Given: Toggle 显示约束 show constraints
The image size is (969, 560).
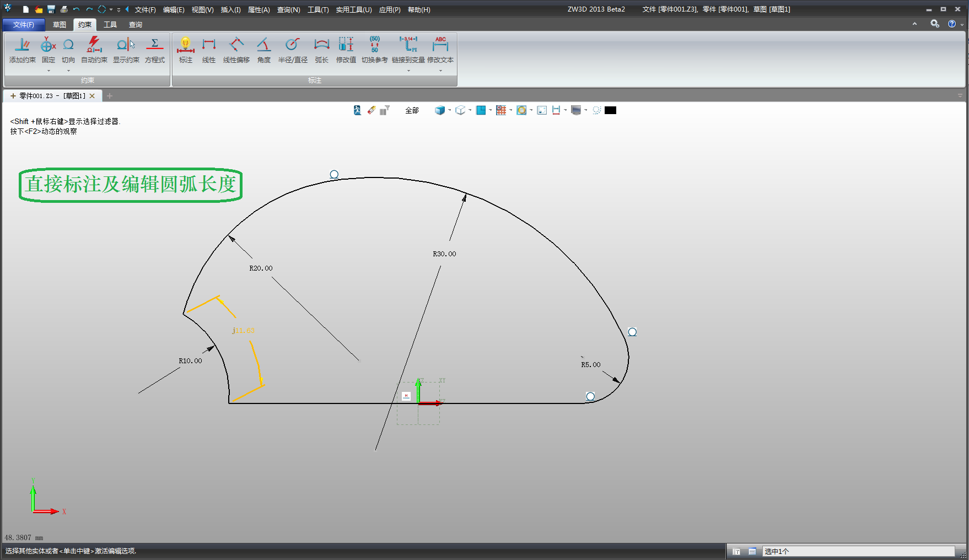Looking at the screenshot, I should click(126, 50).
